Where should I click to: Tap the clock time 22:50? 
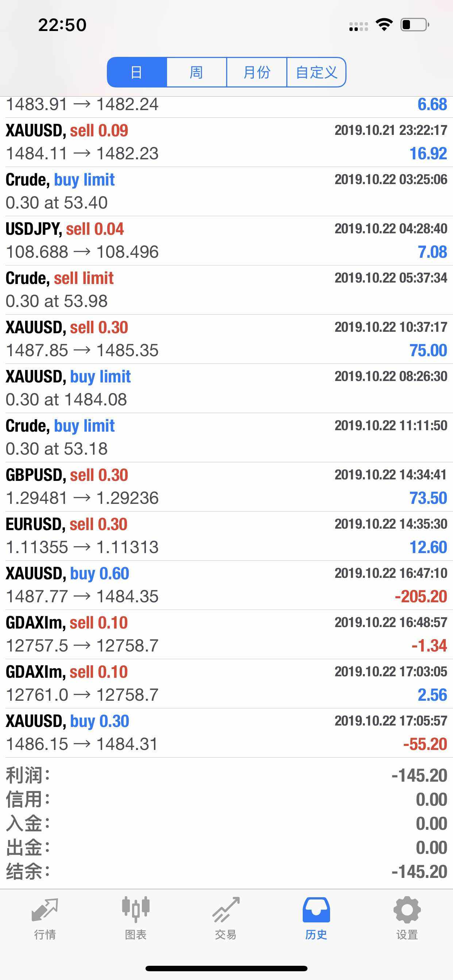[62, 25]
